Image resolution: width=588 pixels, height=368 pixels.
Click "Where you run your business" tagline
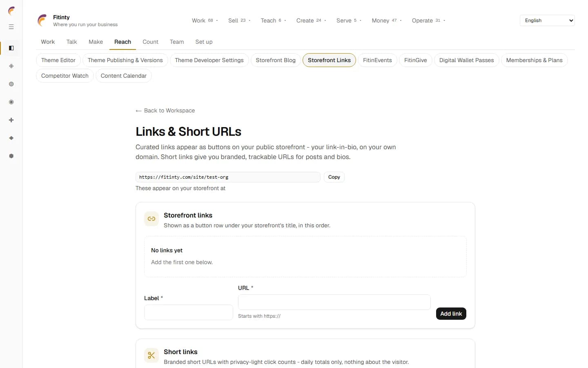pyautogui.click(x=85, y=25)
